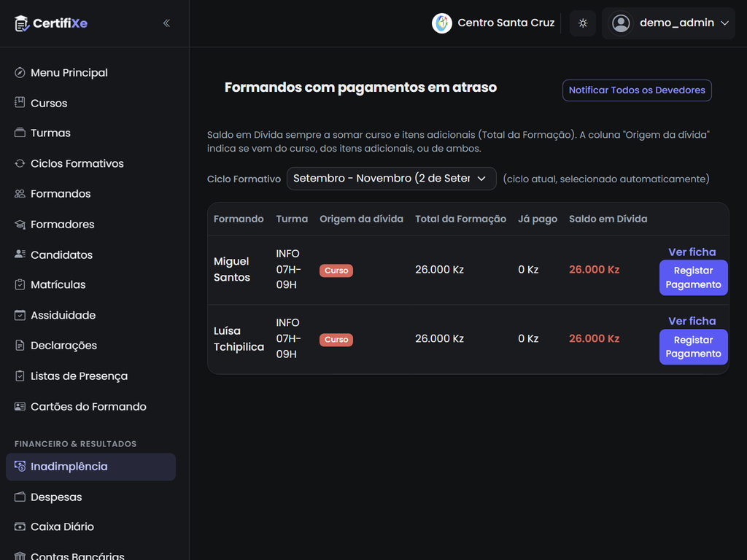
Task: Select Formadores in the sidebar
Action: [90, 225]
